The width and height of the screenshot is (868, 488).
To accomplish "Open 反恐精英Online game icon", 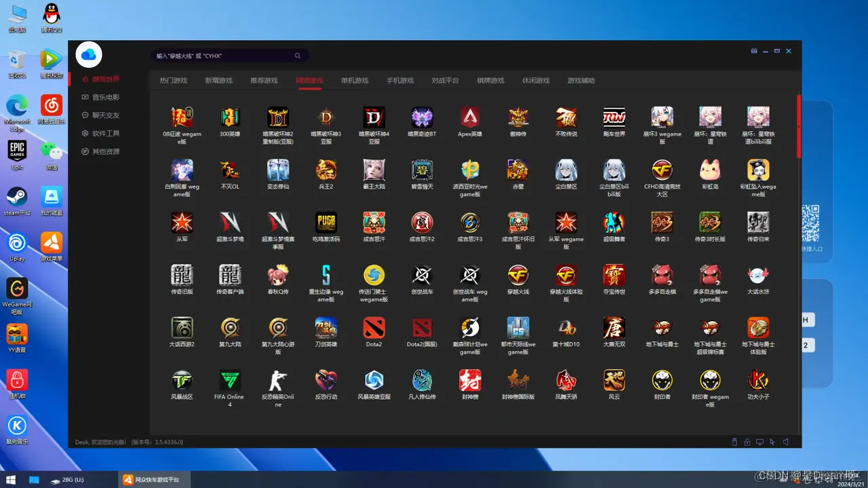I will [x=278, y=380].
